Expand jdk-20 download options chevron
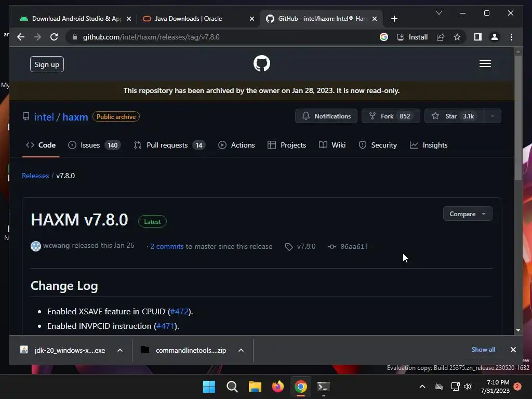Viewport: 532px width, 399px height. 120,350
